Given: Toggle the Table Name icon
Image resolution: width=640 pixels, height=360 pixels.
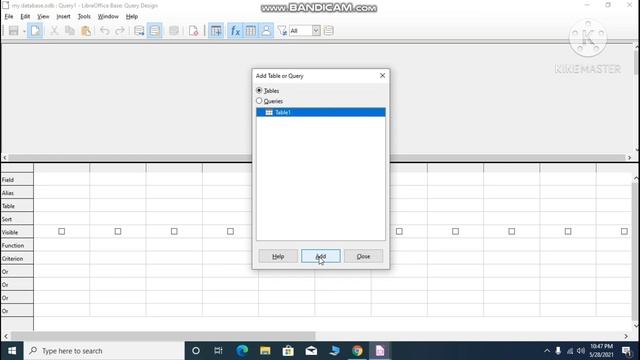Looking at the screenshot, I should tap(251, 31).
